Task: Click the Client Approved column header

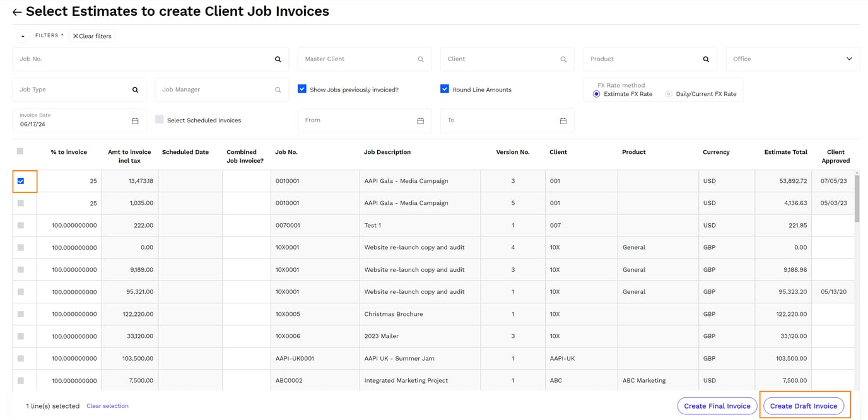Action: (x=836, y=156)
